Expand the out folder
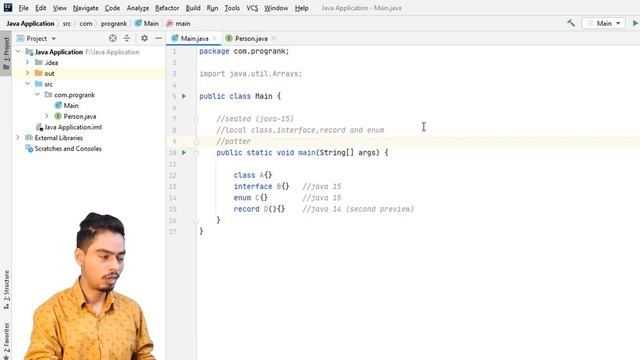 (x=27, y=73)
